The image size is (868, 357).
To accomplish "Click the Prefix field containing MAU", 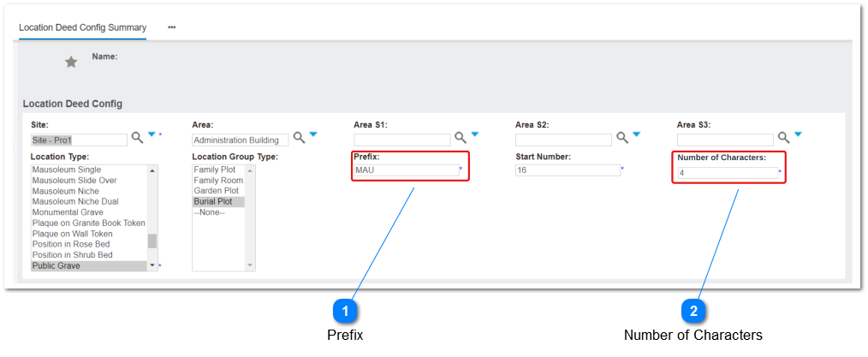I will [407, 170].
